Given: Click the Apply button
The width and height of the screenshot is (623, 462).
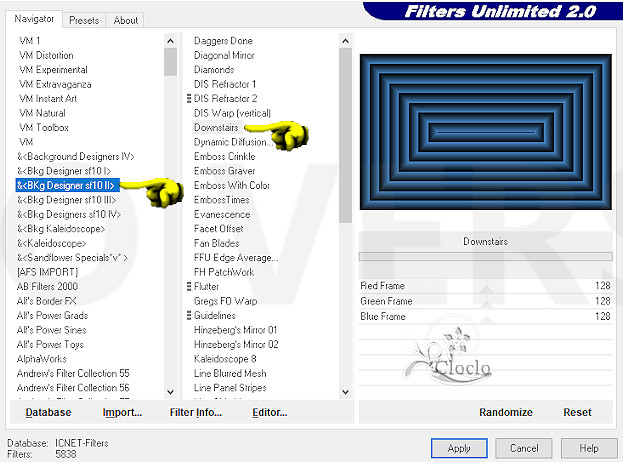Looking at the screenshot, I should pyautogui.click(x=459, y=447).
